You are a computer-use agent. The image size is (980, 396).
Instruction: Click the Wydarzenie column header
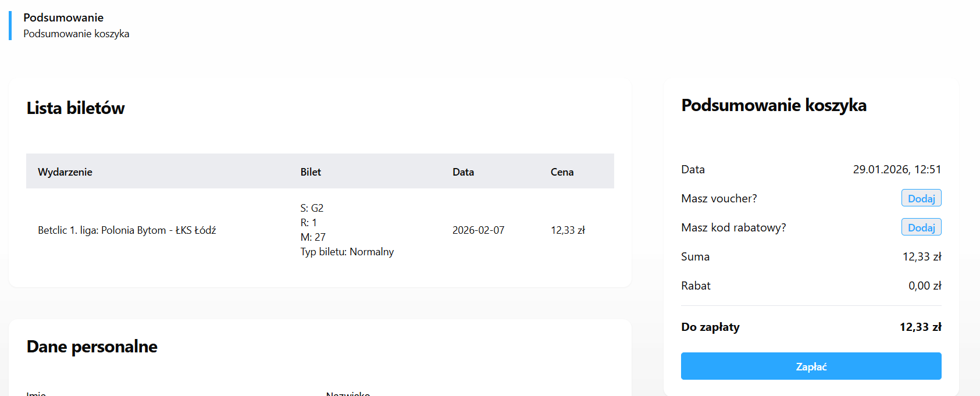point(65,172)
